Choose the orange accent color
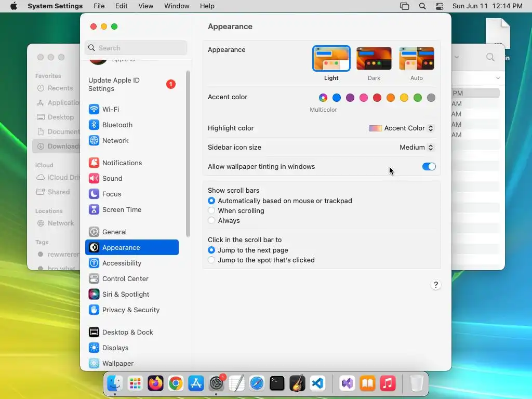The image size is (532, 399). (391, 98)
